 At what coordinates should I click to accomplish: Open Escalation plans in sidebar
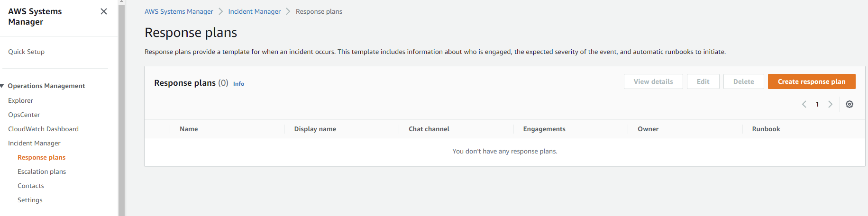tap(42, 171)
